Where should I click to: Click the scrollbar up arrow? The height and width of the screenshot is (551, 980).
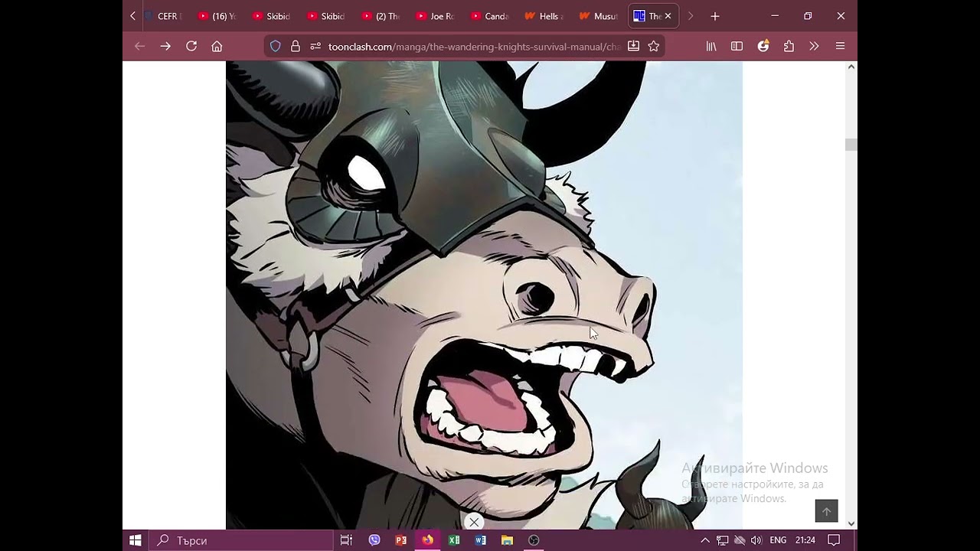[851, 67]
